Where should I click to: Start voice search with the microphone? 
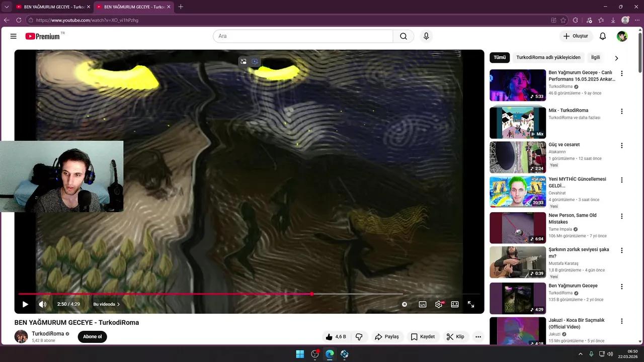click(426, 36)
